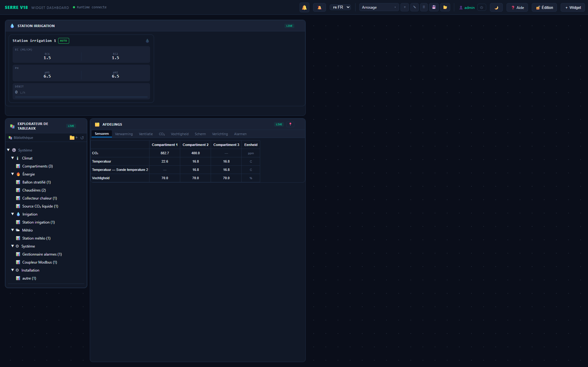Click the plus icon next to Arrosage
Screen dimensions: 588x367
[x=405, y=7]
